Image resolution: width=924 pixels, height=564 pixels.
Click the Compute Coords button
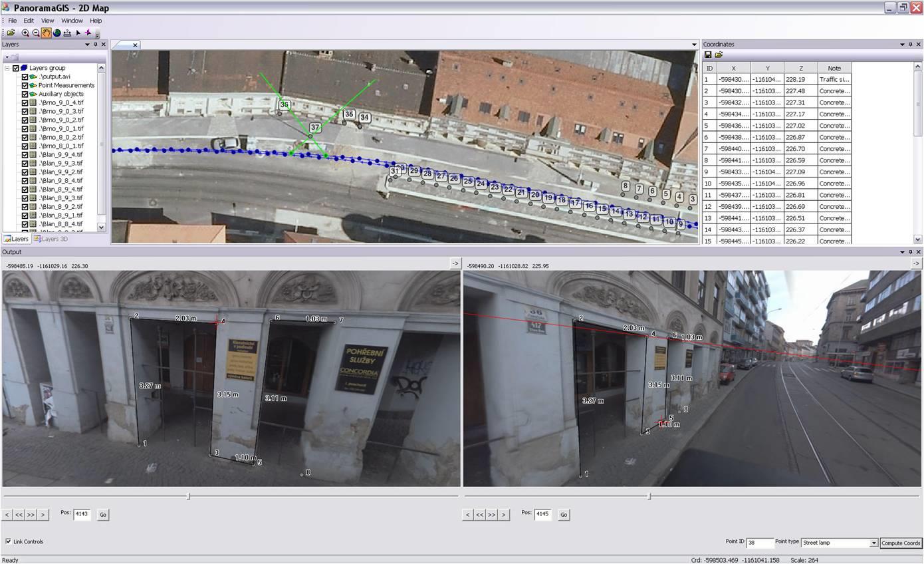tap(901, 543)
